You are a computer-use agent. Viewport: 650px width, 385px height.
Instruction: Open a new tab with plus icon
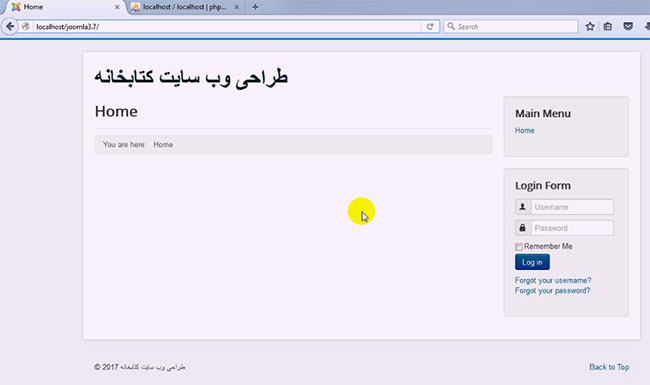tap(255, 7)
